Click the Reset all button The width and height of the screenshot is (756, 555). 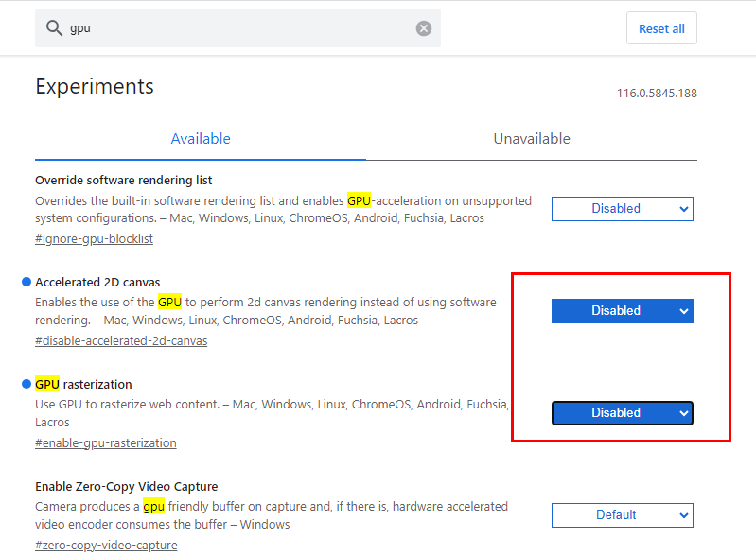(x=661, y=28)
